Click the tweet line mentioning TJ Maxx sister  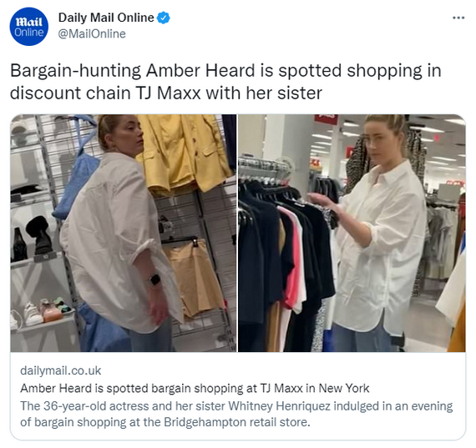click(166, 93)
